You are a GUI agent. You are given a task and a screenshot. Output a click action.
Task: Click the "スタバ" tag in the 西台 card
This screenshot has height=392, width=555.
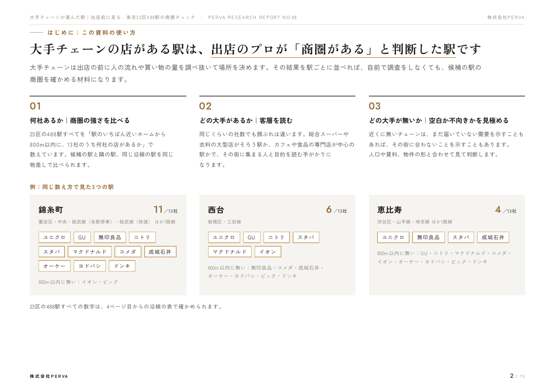[x=306, y=237]
